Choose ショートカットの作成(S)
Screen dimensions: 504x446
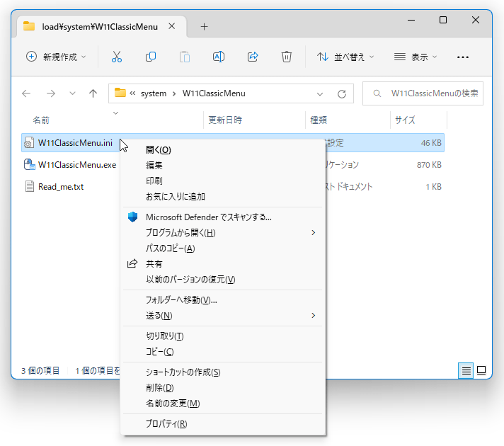point(222,372)
